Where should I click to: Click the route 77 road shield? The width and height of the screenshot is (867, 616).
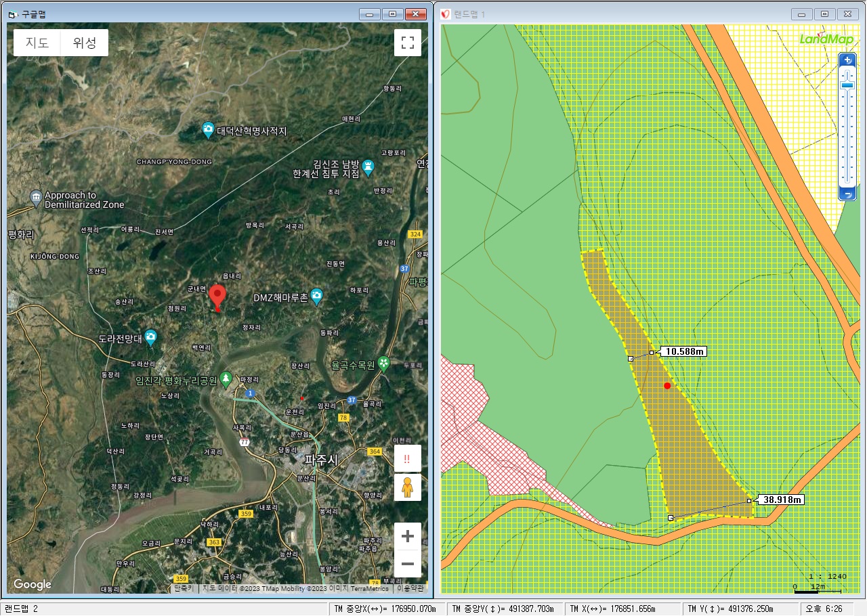click(x=244, y=443)
